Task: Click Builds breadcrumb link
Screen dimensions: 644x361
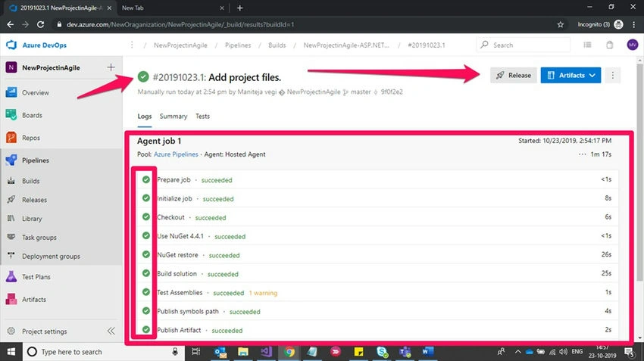Action: (277, 45)
